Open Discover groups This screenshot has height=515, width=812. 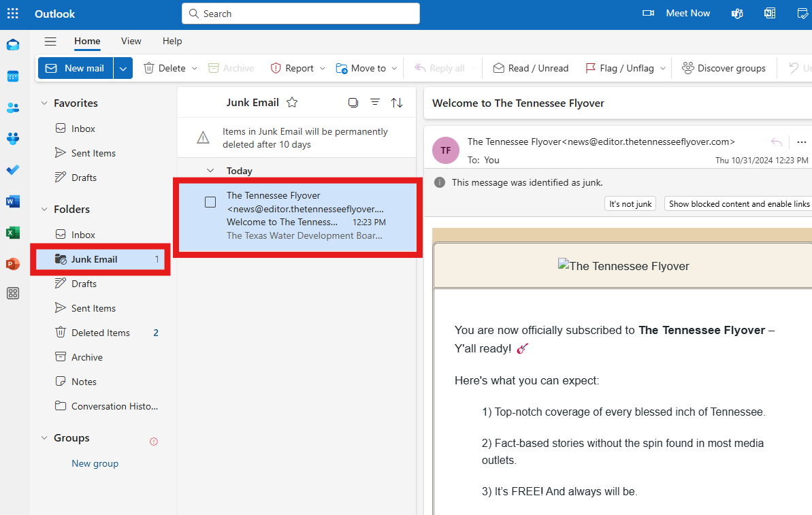(x=724, y=68)
